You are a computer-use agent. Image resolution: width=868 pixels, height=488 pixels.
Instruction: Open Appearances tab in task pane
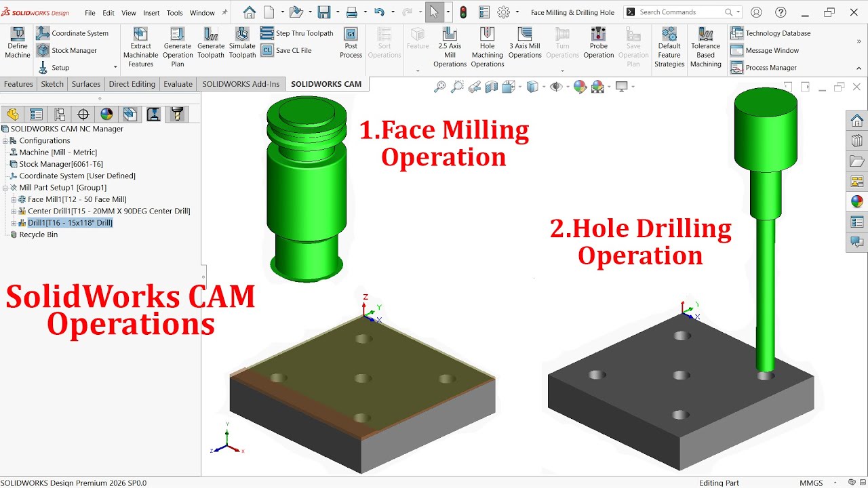pyautogui.click(x=857, y=201)
